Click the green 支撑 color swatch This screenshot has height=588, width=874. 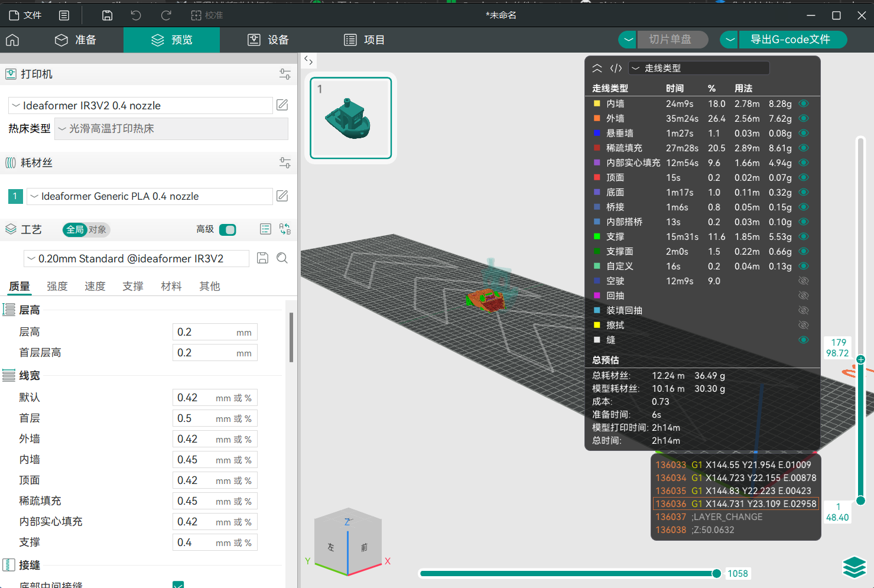click(597, 236)
